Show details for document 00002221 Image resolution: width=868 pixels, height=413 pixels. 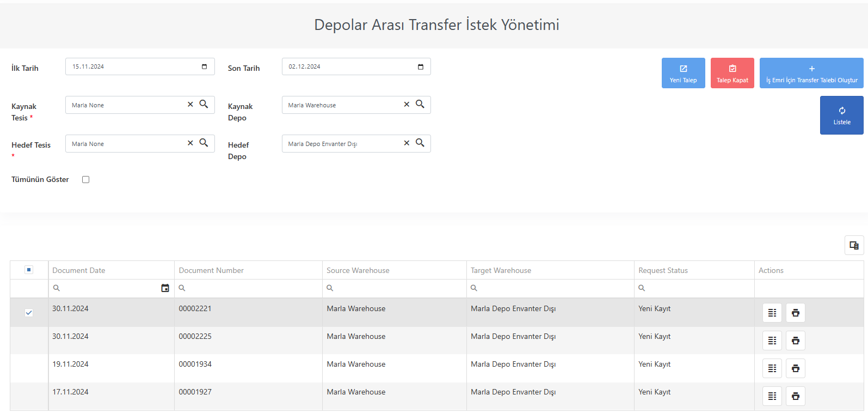[x=772, y=313]
